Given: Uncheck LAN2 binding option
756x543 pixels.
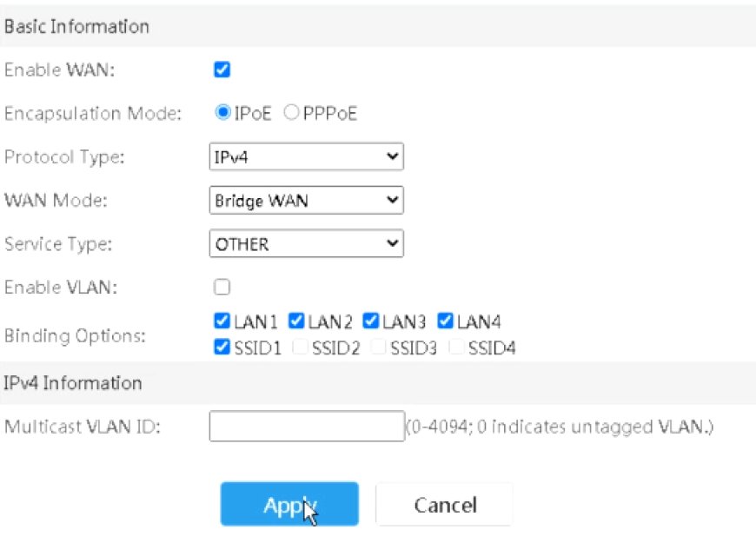Looking at the screenshot, I should coord(296,321).
